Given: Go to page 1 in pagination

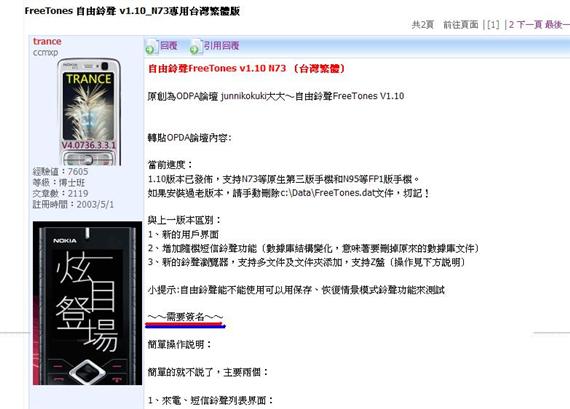Looking at the screenshot, I should 493,25.
